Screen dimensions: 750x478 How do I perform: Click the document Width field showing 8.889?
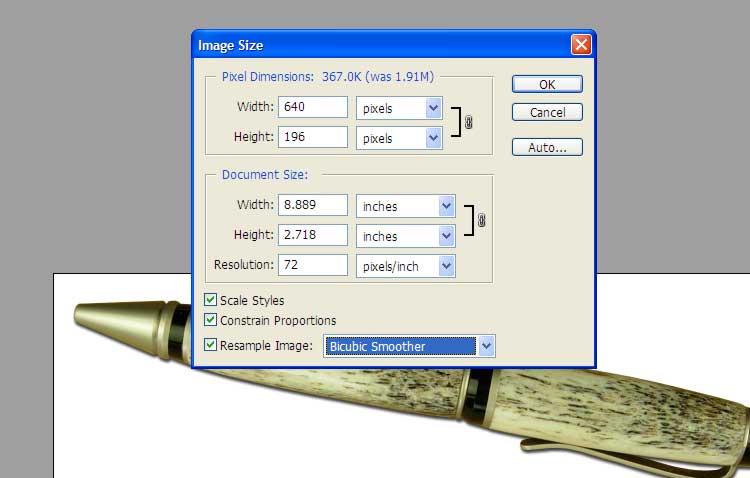[313, 205]
